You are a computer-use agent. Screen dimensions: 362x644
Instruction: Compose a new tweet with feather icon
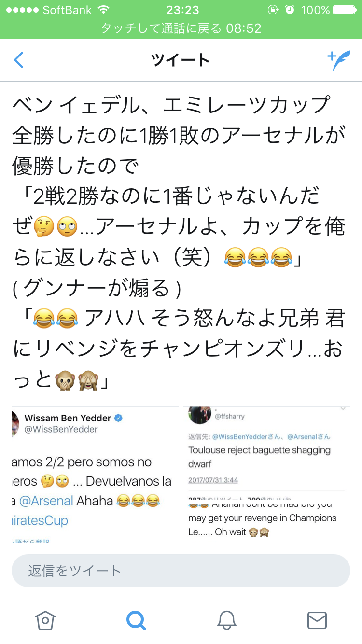(x=339, y=60)
